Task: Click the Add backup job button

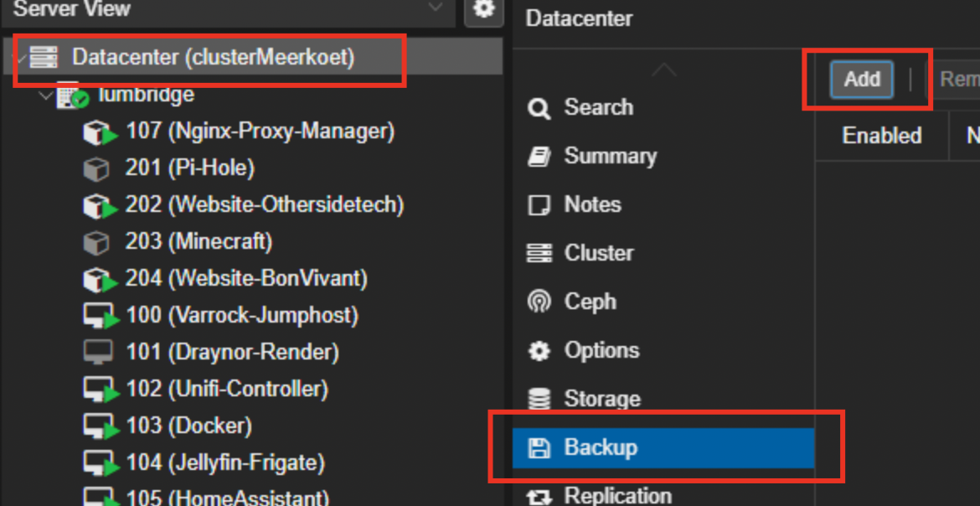Action: pos(862,80)
